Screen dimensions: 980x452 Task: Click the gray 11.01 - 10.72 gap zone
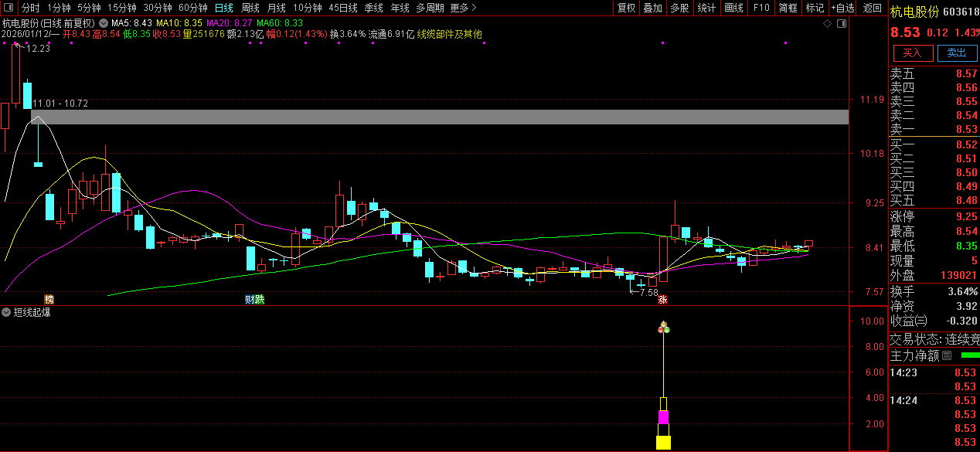pos(440,117)
